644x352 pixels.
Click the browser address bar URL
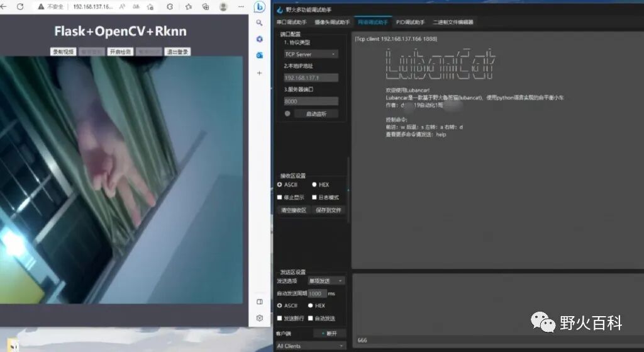(x=92, y=6)
